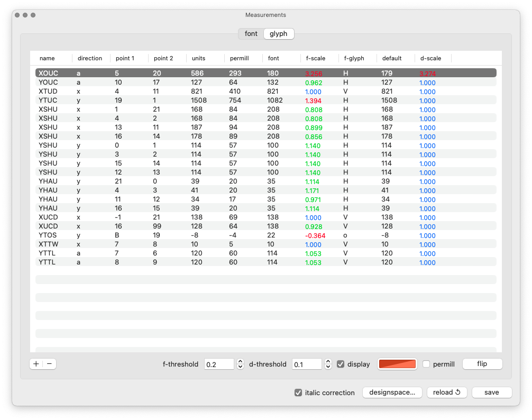Click the minus button to remove measurement
The image size is (532, 420).
tap(49, 364)
